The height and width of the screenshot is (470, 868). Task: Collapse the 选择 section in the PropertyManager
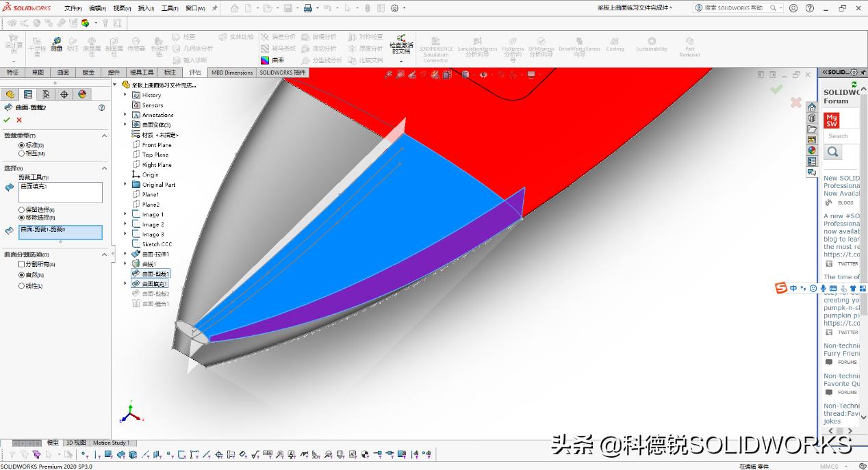coord(104,168)
